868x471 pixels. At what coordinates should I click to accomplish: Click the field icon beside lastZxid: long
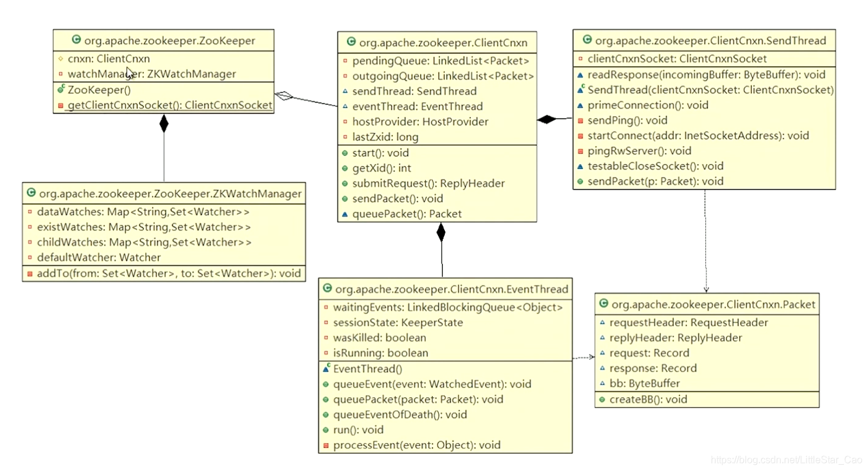pyautogui.click(x=345, y=137)
